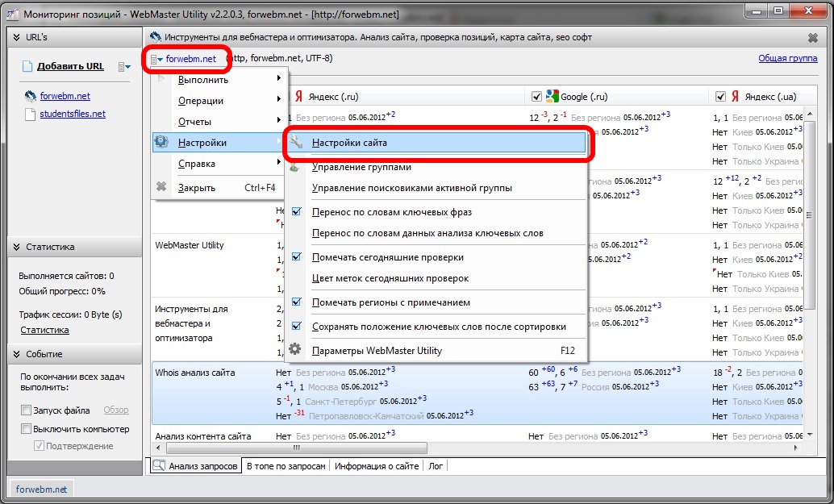Click the gear icon for Параметры WebMaster Utility

(x=295, y=351)
